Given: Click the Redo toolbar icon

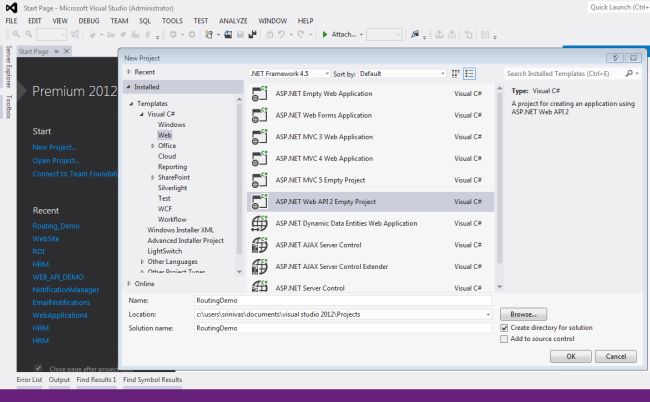Looking at the screenshot, I should tap(301, 34).
